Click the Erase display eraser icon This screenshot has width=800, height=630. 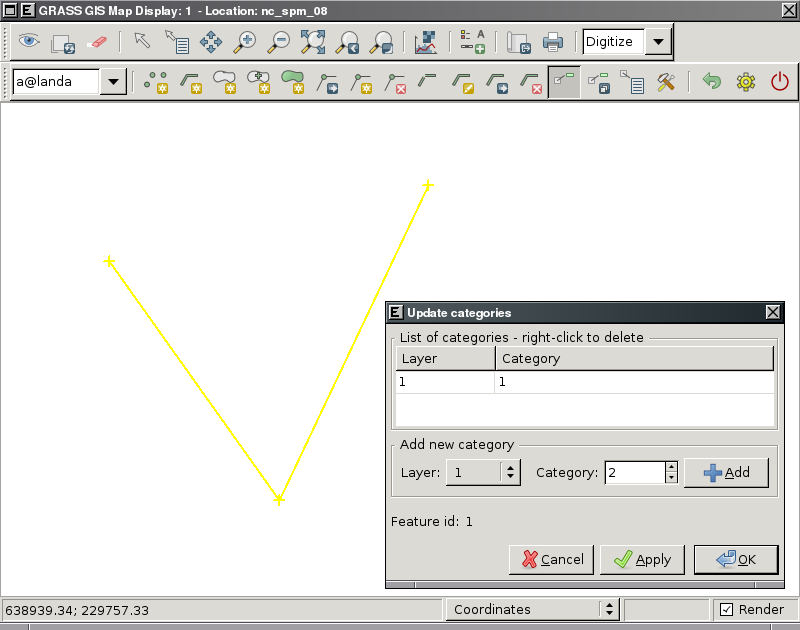click(96, 42)
